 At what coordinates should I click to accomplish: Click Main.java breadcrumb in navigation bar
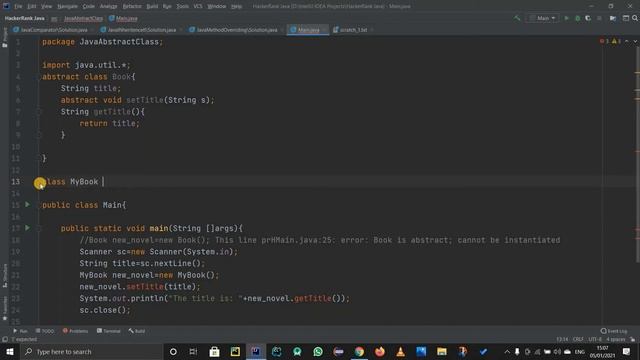coord(123,18)
